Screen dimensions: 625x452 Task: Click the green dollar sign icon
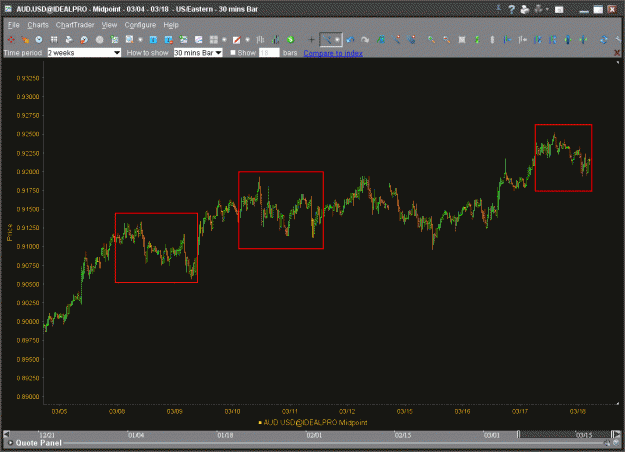click(291, 39)
